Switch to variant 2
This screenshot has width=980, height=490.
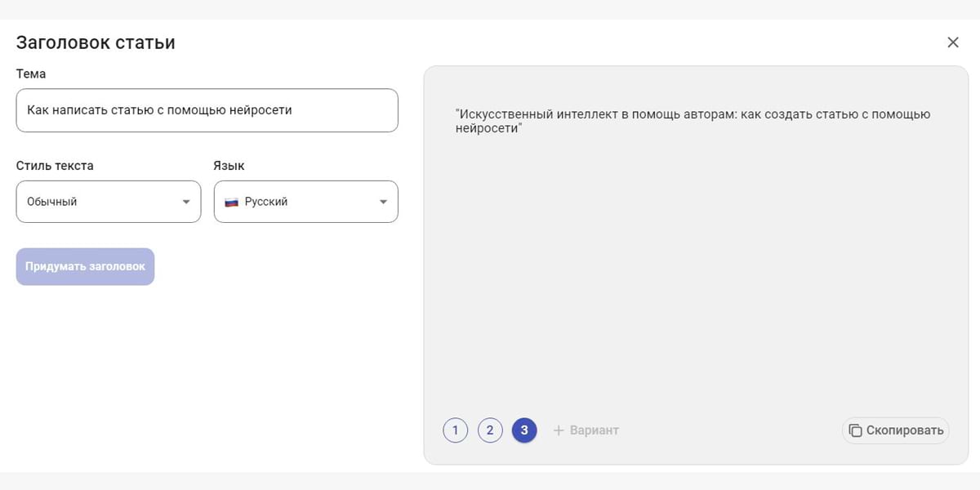[x=489, y=430]
